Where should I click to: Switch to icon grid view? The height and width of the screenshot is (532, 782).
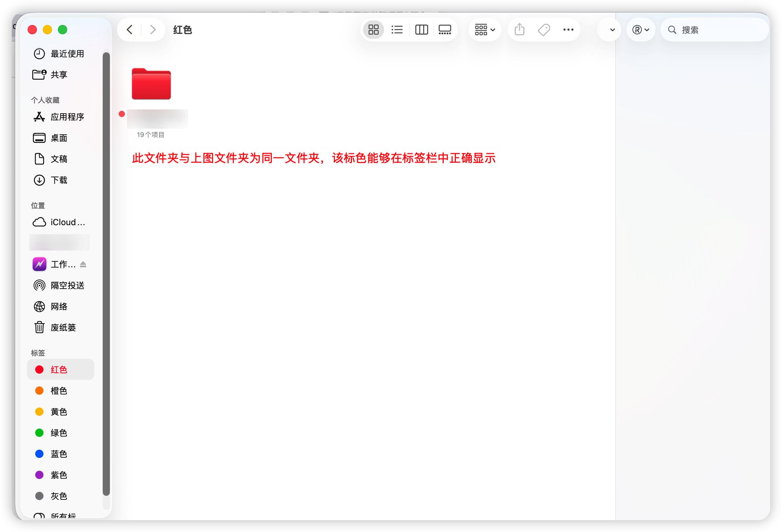pyautogui.click(x=373, y=30)
